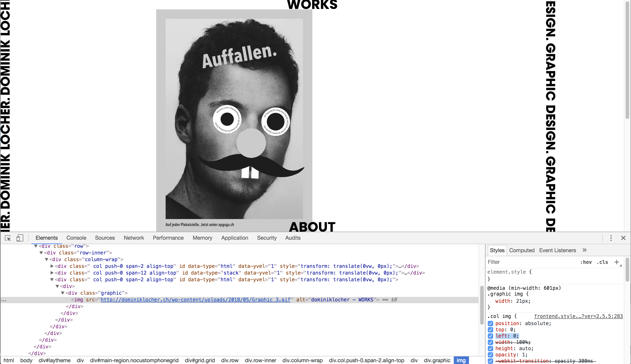Show more Styles pane tabs chevron
The width and height of the screenshot is (631, 364).
click(x=584, y=250)
